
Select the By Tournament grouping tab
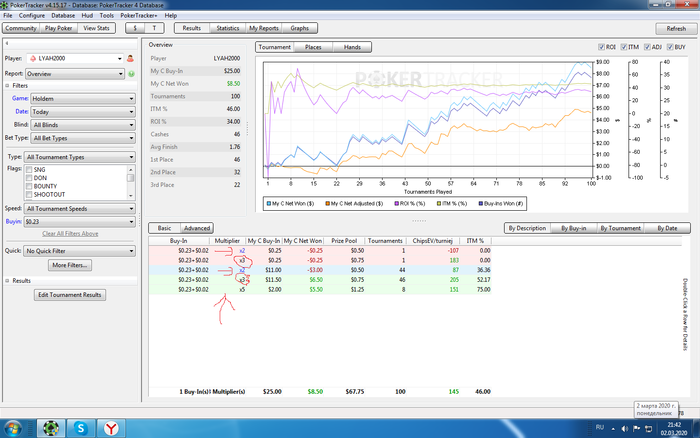pos(621,228)
